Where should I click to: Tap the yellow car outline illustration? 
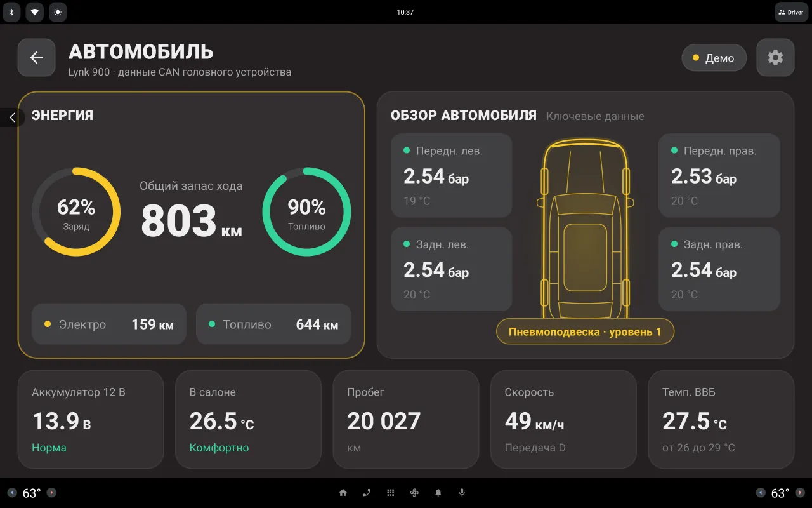pyautogui.click(x=585, y=229)
